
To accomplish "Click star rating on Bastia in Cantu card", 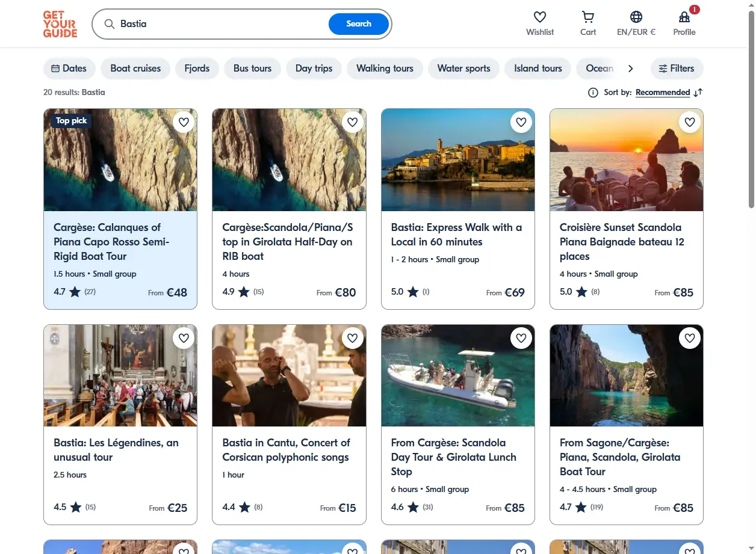I will pyautogui.click(x=244, y=507).
